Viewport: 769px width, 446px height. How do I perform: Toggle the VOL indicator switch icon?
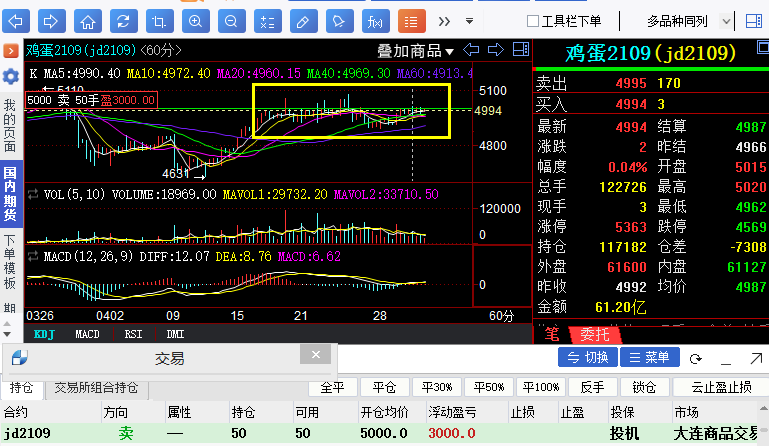(33, 194)
